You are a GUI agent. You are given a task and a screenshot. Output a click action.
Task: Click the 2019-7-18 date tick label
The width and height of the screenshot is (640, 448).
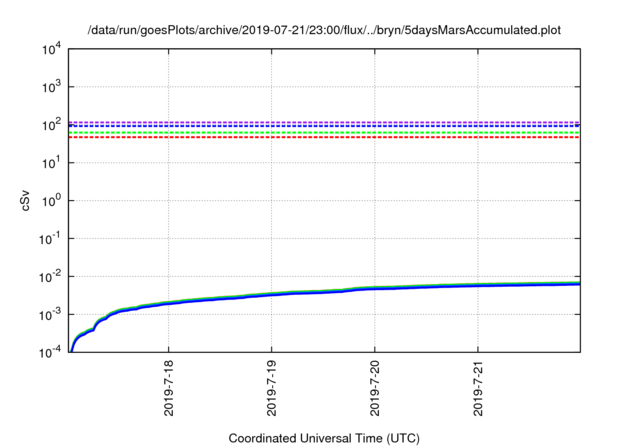point(169,388)
